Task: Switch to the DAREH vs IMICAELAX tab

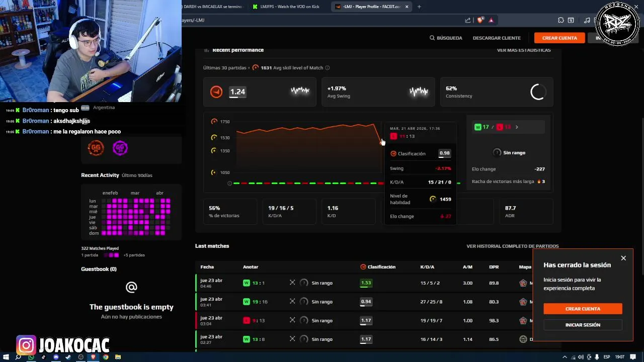Action: point(213,7)
